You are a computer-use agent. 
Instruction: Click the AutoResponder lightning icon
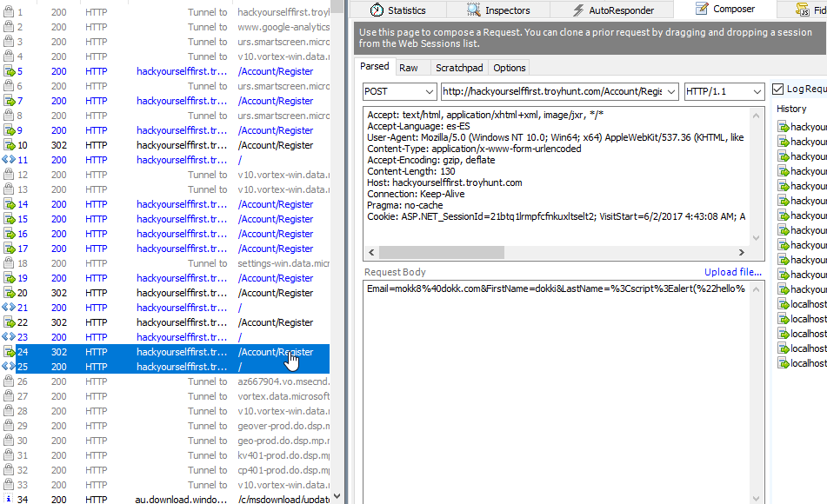[x=578, y=10]
